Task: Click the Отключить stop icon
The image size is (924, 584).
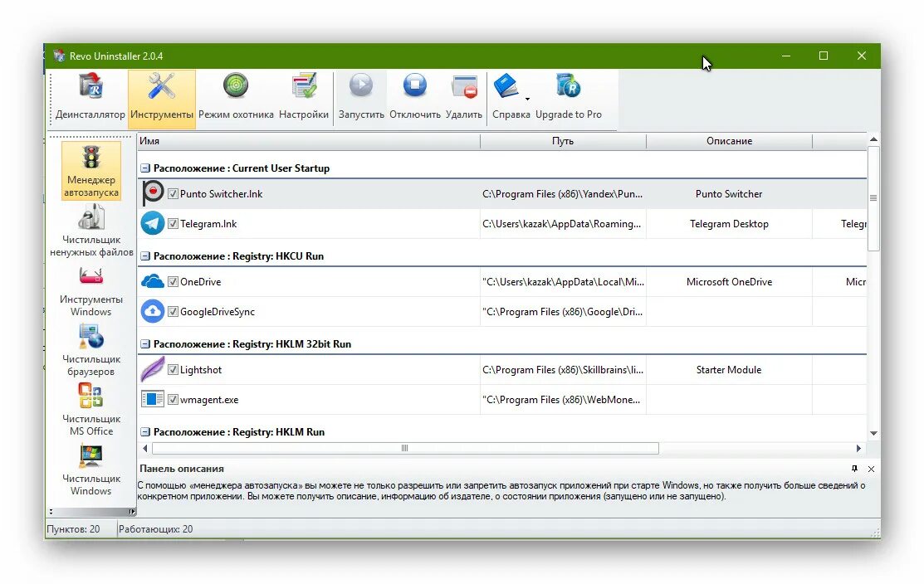Action: (415, 85)
